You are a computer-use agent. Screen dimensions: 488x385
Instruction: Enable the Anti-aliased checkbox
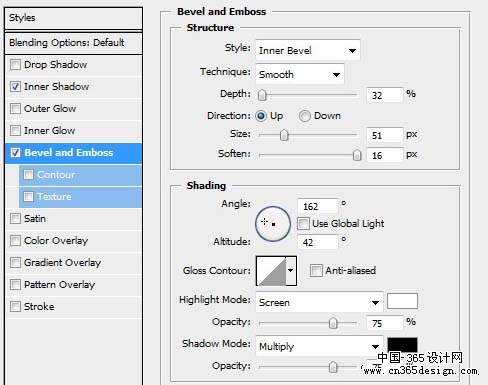[x=316, y=270]
